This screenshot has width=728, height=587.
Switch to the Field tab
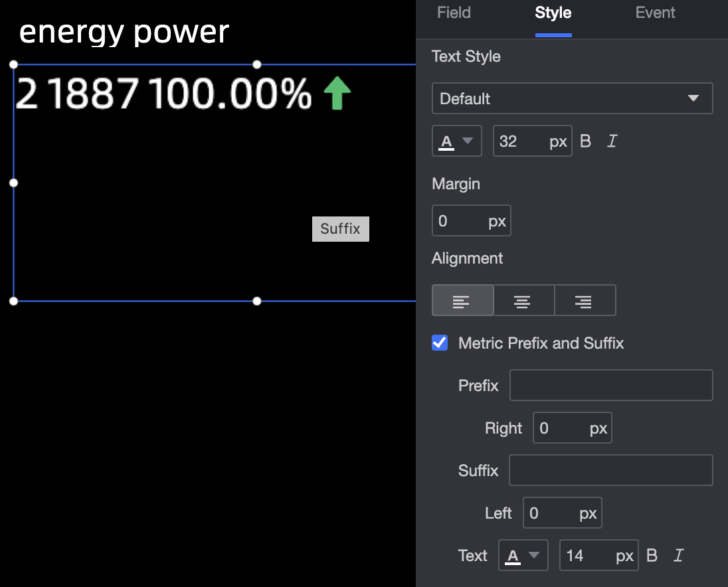point(454,13)
